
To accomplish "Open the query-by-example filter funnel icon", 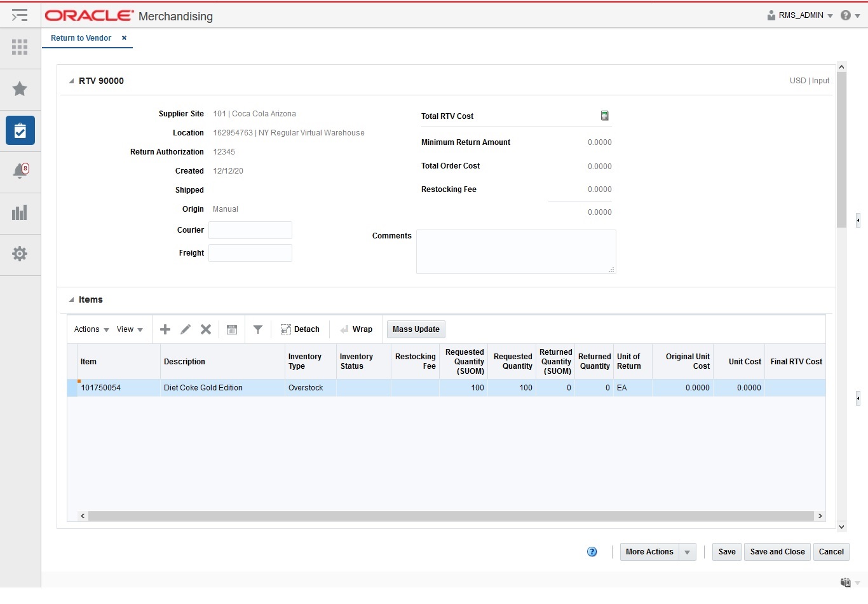I will coord(257,329).
